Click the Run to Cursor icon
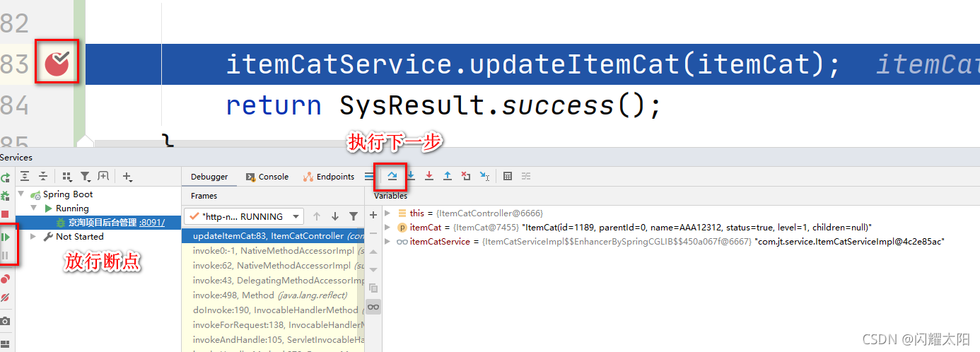The image size is (980, 352). [484, 176]
